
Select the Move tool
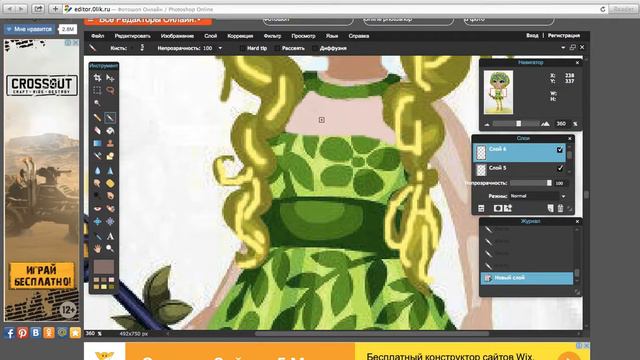pos(110,78)
